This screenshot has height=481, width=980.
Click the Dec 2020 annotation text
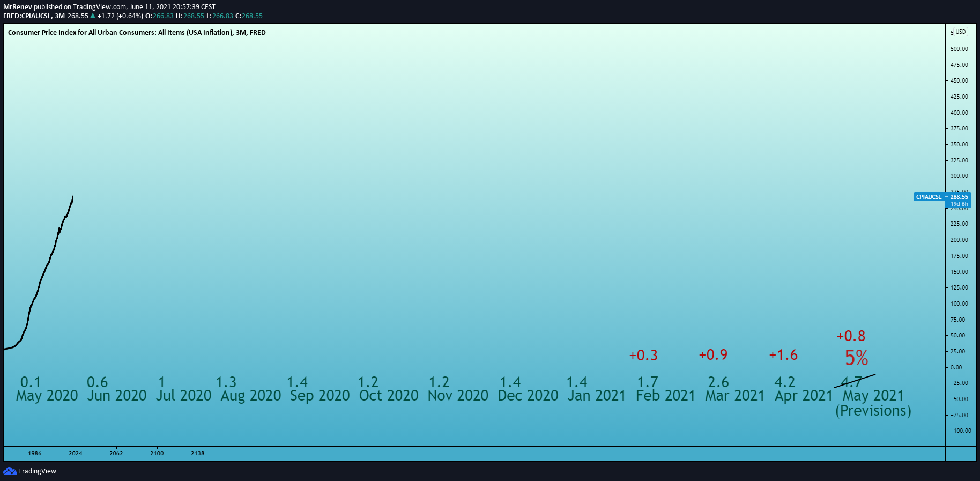coord(528,396)
